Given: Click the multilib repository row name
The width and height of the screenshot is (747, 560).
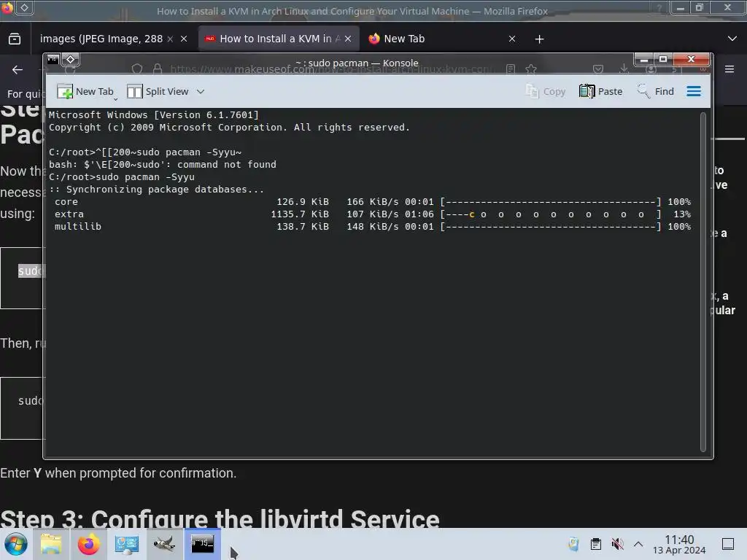Looking at the screenshot, I should (x=77, y=227).
